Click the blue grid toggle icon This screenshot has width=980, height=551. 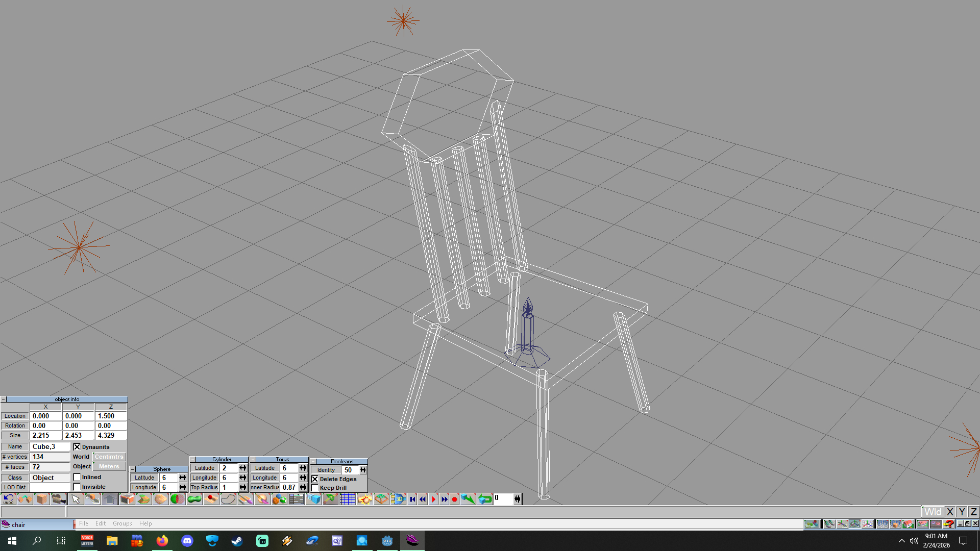tap(348, 499)
